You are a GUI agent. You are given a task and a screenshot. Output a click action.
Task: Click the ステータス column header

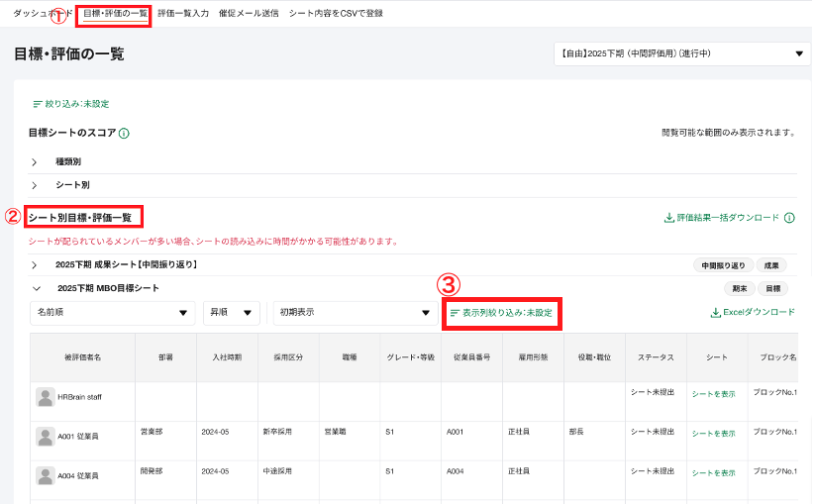pyautogui.click(x=656, y=357)
